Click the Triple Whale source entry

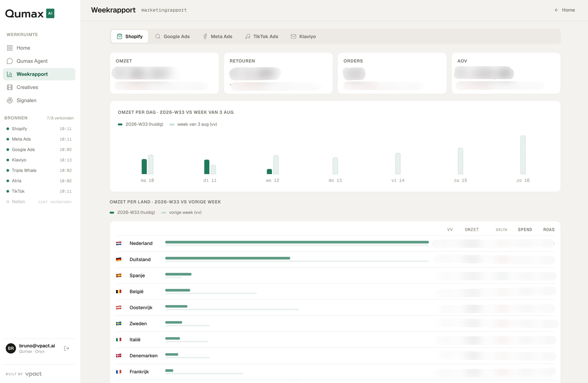pos(39,170)
